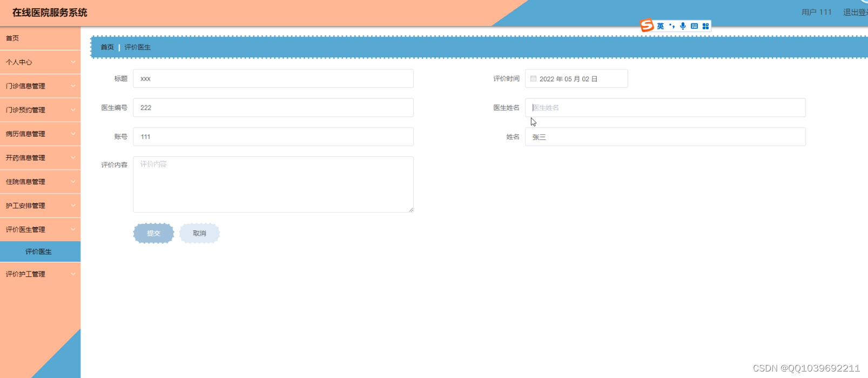Click the 提交 submit button

pos(153,234)
